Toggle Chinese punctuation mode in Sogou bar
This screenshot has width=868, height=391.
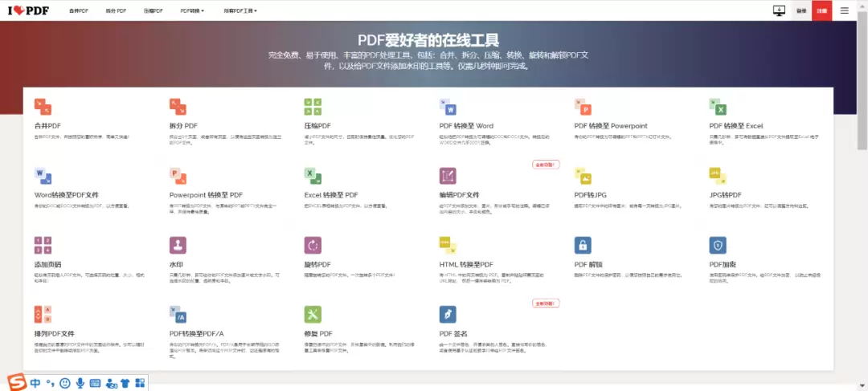point(51,383)
